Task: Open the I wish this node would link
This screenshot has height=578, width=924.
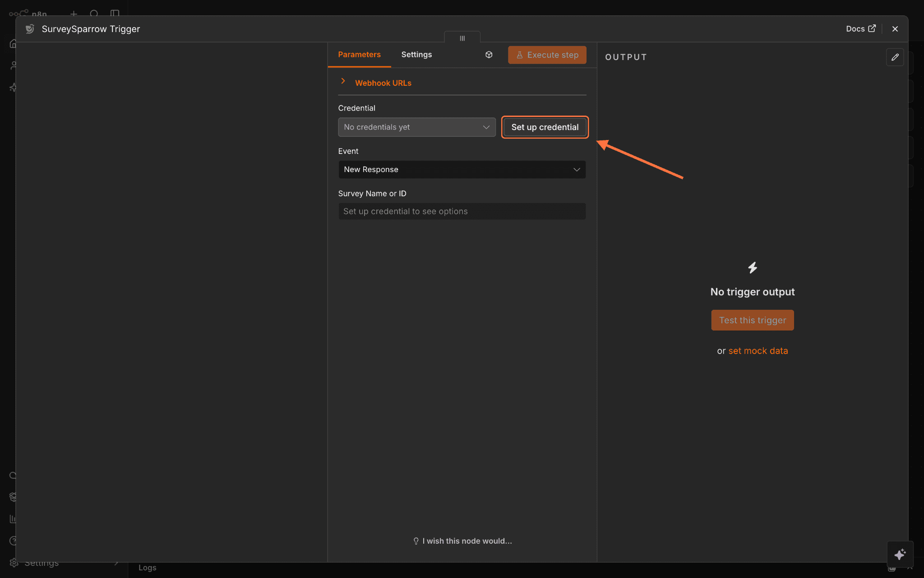Action: coord(462,541)
